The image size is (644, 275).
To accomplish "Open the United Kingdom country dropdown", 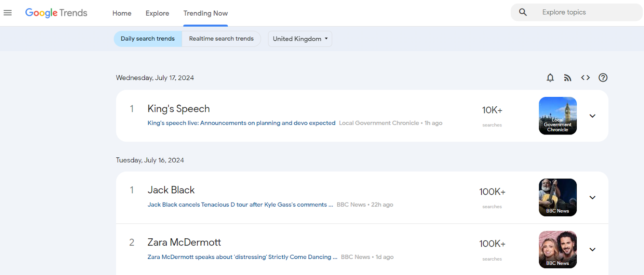I will click(300, 39).
